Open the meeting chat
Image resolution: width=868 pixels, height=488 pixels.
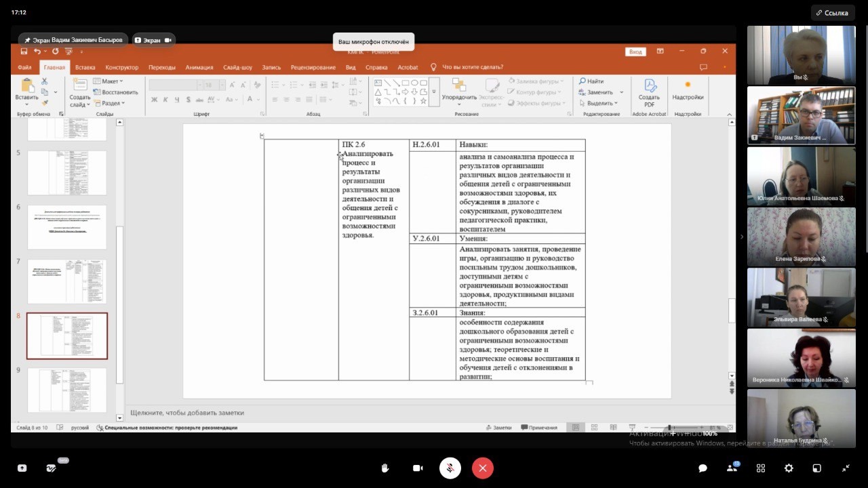click(x=703, y=468)
